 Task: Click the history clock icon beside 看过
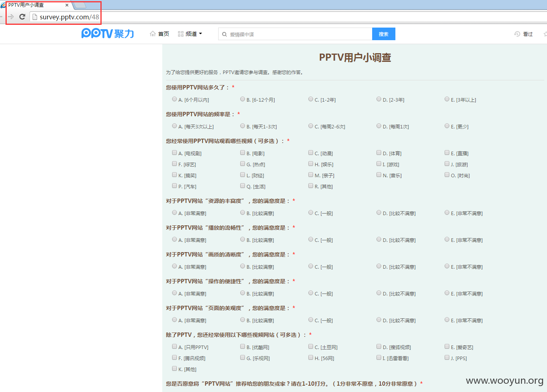[x=517, y=34]
